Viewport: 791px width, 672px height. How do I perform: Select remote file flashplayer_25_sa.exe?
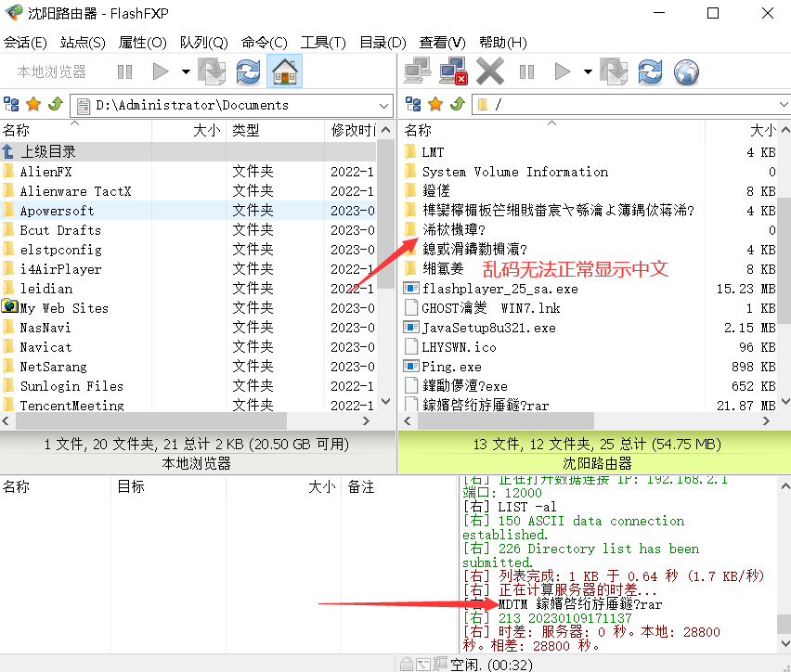(590, 289)
